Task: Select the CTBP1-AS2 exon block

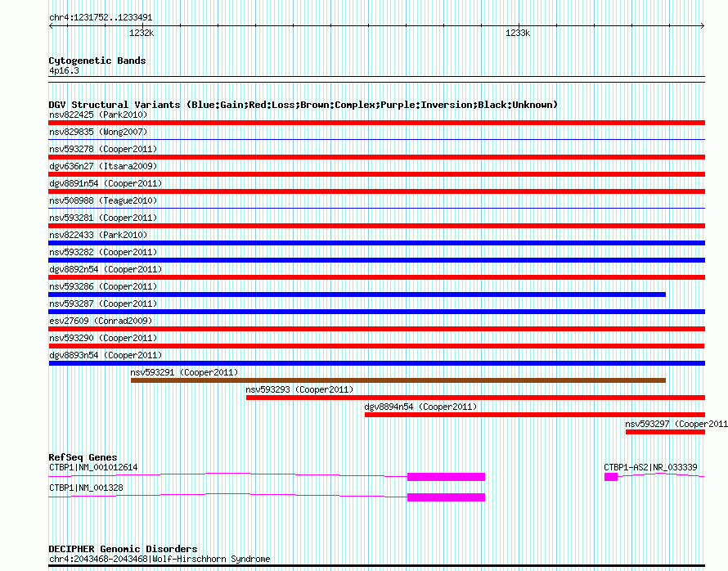Action: pos(611,477)
